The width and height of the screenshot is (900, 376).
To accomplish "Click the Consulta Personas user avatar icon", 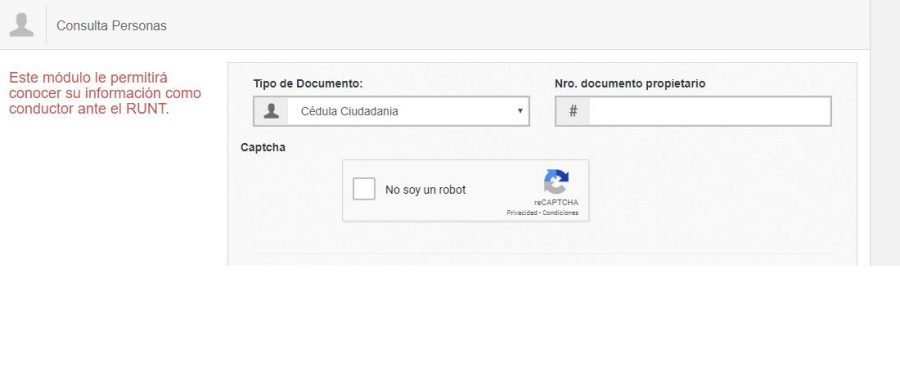I will (22, 25).
